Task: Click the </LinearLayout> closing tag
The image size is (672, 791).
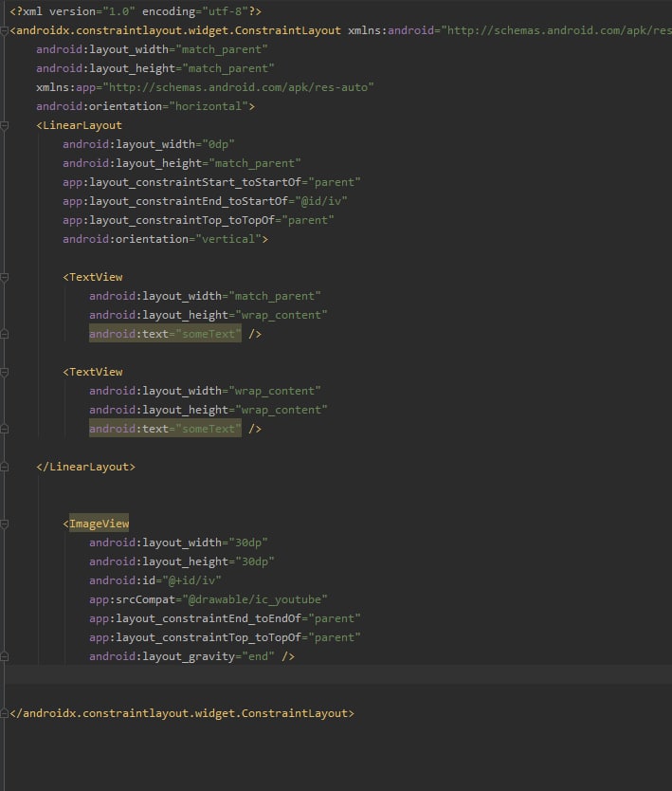Action: click(85, 467)
